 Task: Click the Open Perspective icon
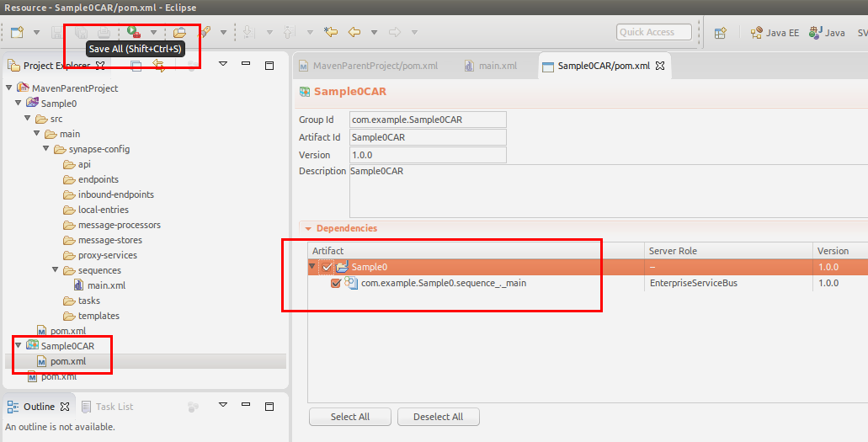tap(721, 33)
